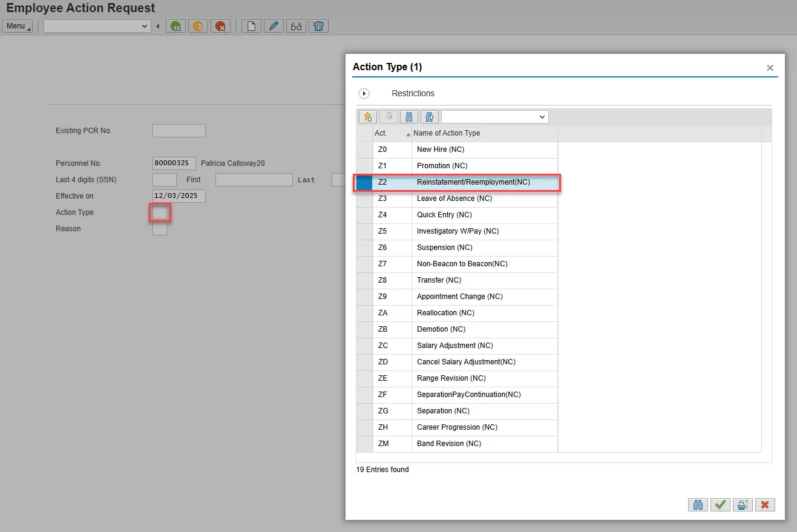797x532 pixels.
Task: Click the binoculars icon in dialog footer
Action: tap(698, 505)
